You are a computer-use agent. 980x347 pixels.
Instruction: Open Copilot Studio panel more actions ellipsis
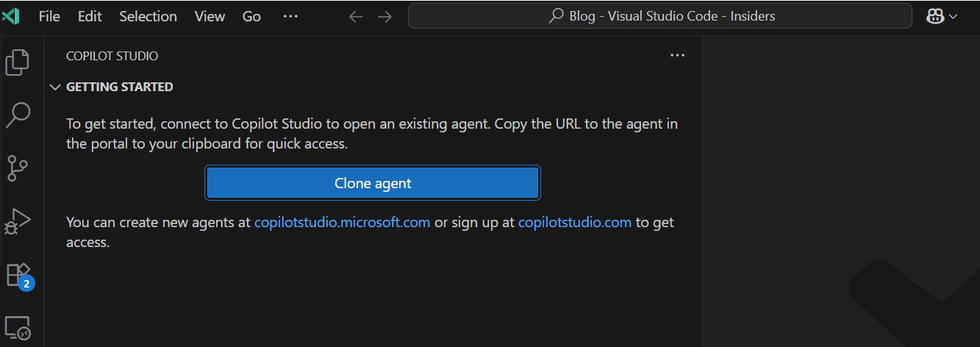pos(677,55)
